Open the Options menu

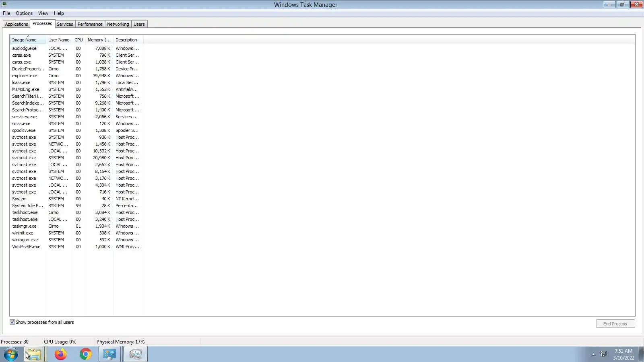tap(24, 13)
